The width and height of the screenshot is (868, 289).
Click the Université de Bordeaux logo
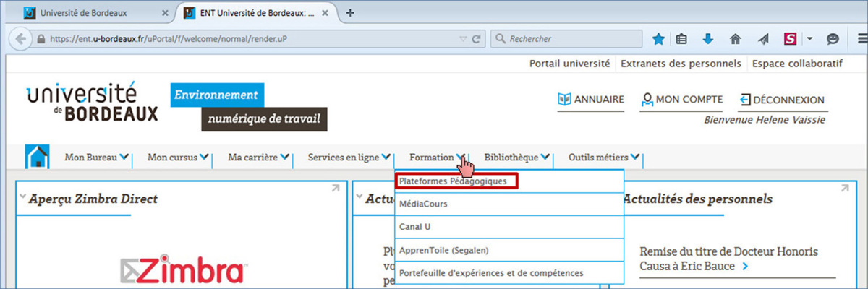click(92, 103)
